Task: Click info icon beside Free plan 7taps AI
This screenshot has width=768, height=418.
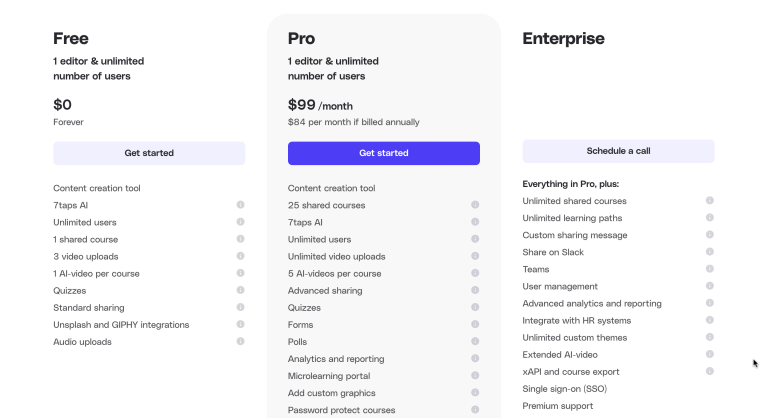Action: [x=240, y=205]
